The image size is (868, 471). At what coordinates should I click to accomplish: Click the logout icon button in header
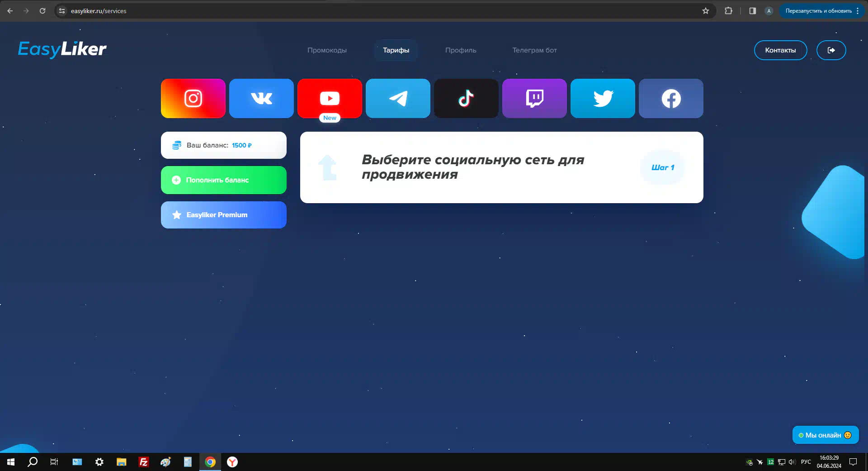pyautogui.click(x=831, y=50)
